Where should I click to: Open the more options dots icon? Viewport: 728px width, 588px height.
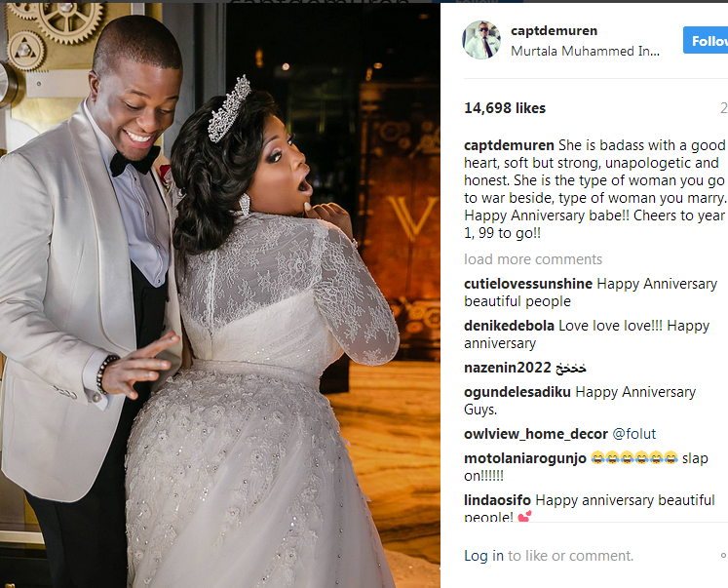tap(724, 556)
